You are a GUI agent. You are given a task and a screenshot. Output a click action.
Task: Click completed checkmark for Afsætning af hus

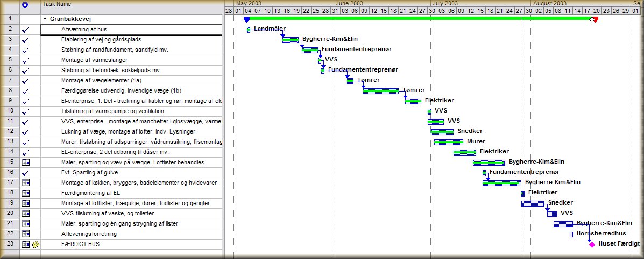coord(26,30)
